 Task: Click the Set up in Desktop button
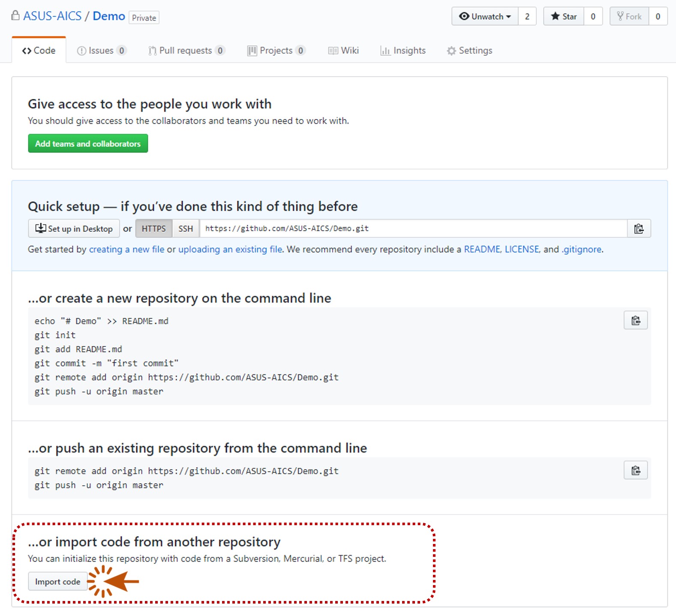74,229
